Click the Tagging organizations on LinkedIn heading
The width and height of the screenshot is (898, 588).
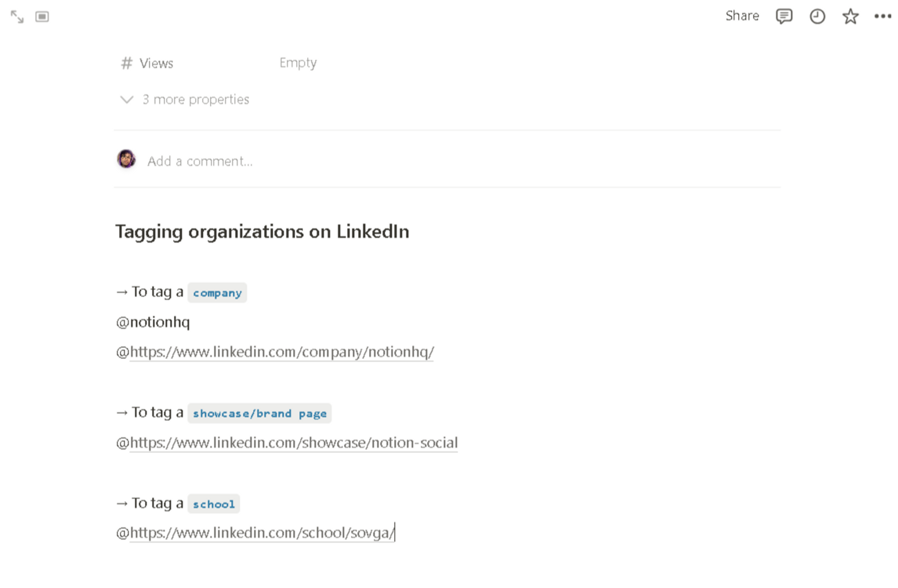[x=262, y=232]
